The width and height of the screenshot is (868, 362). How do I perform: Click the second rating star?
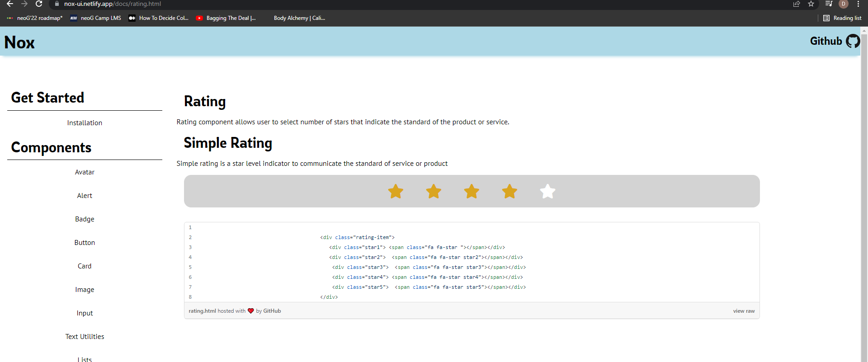[434, 191]
